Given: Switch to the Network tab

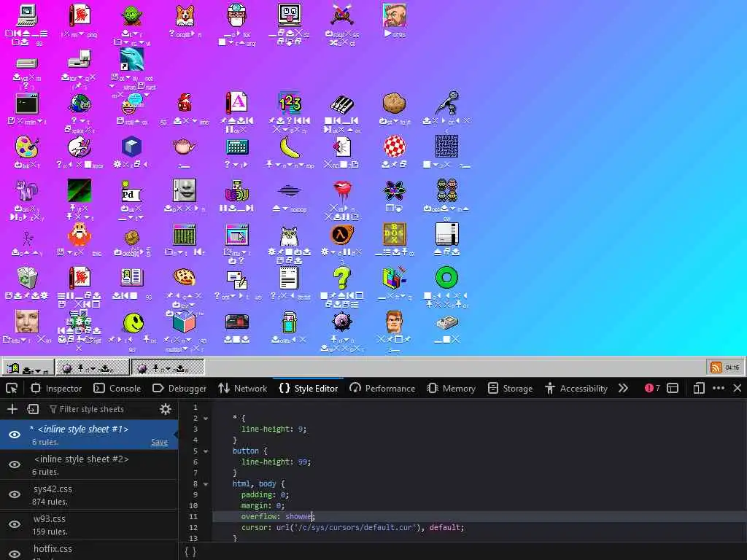Looking at the screenshot, I should [243, 389].
